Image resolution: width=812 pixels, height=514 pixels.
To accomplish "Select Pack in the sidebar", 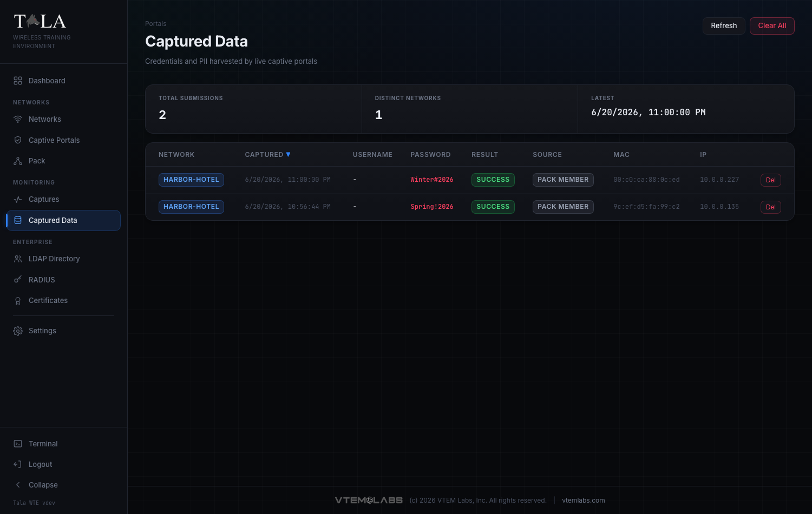I will tap(63, 161).
